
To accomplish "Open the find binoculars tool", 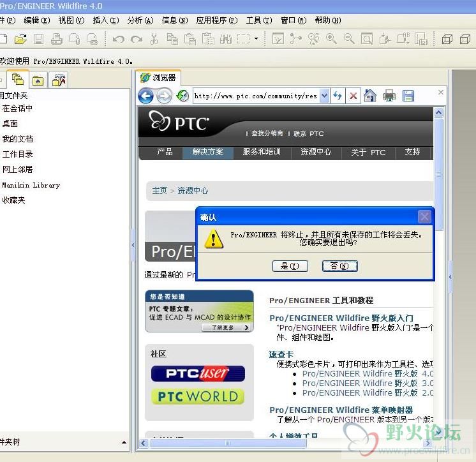I will pos(226,39).
